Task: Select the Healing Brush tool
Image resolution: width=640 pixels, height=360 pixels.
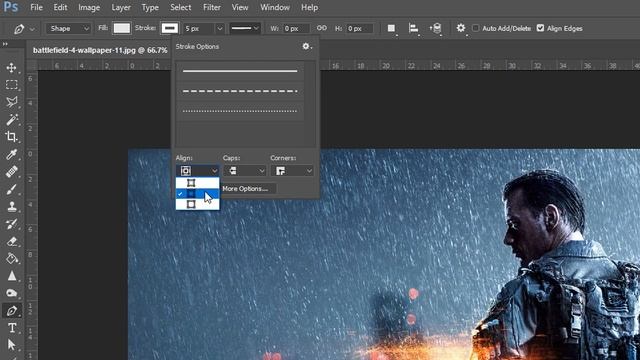Action: pos(11,171)
